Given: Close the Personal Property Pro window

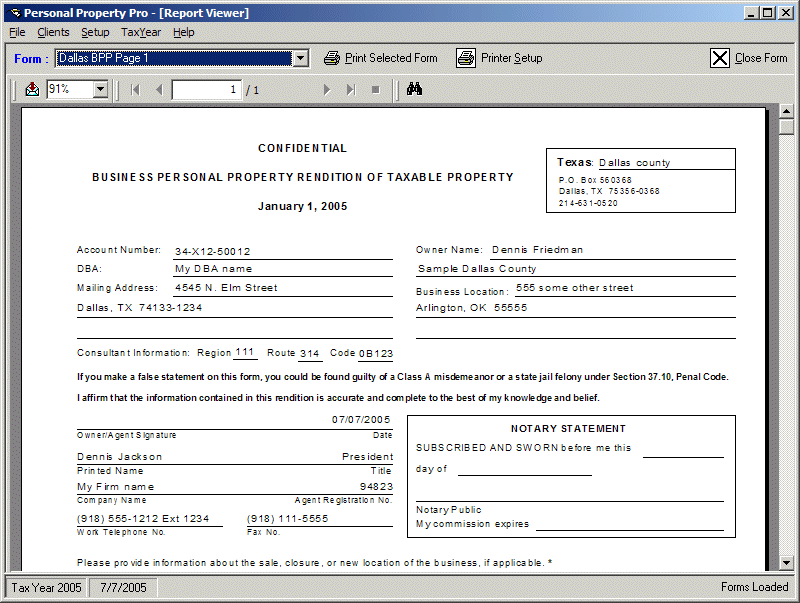Looking at the screenshot, I should pyautogui.click(x=785, y=13).
